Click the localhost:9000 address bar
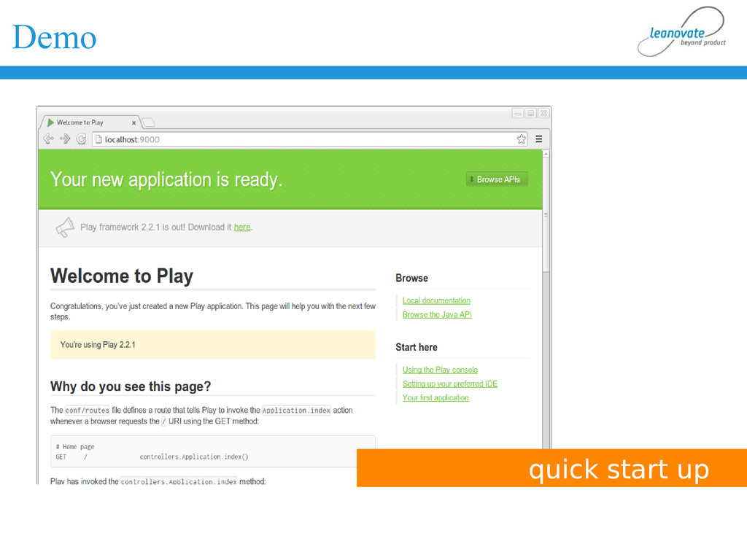Viewport: 747px width, 560px height. pyautogui.click(x=309, y=139)
